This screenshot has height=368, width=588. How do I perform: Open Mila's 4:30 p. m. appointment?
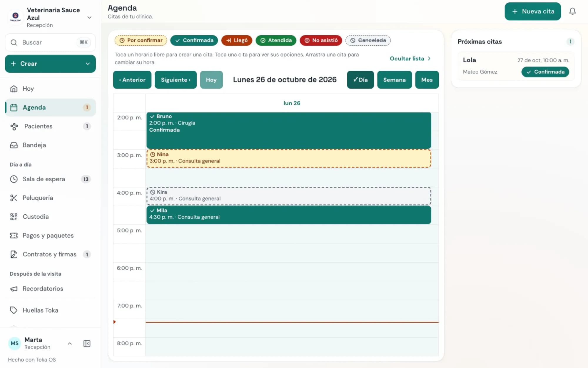pos(289,215)
